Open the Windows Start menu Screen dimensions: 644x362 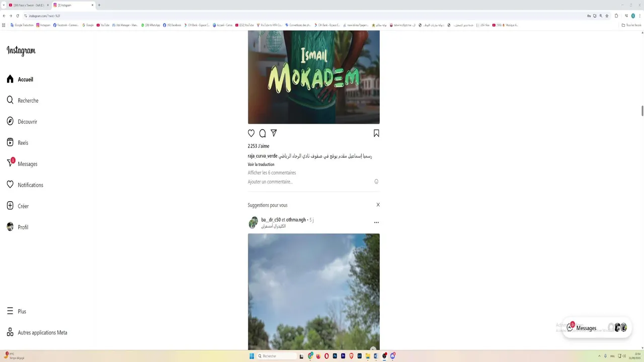coord(252,356)
